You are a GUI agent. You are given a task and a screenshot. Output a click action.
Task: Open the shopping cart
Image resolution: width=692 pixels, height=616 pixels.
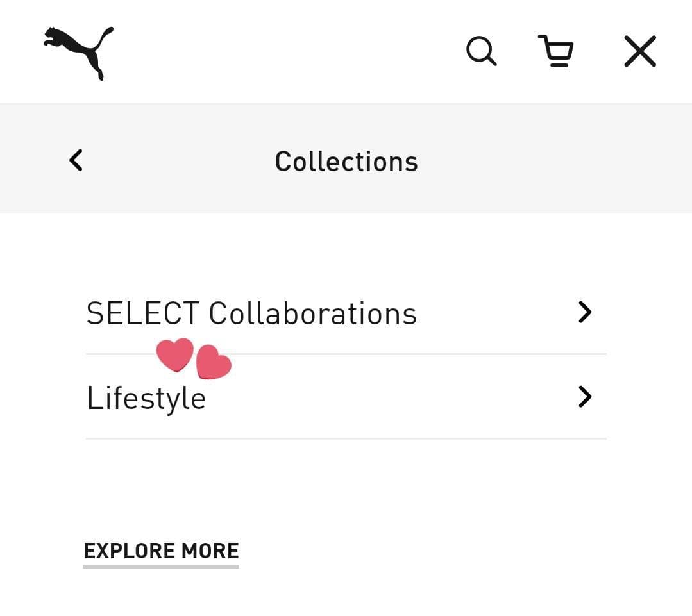pyautogui.click(x=555, y=51)
